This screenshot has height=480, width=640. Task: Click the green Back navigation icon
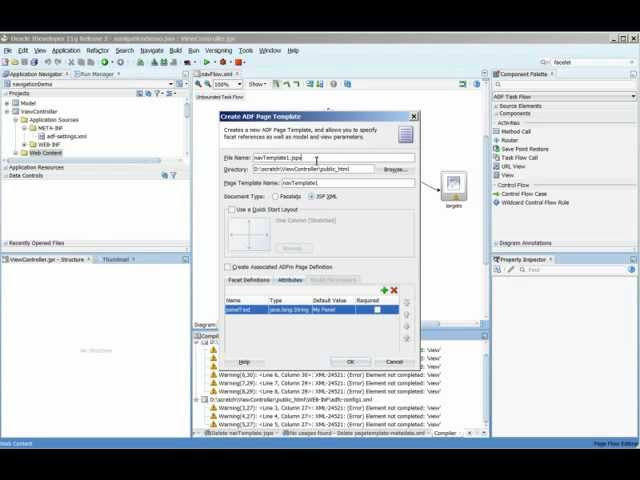click(105, 62)
